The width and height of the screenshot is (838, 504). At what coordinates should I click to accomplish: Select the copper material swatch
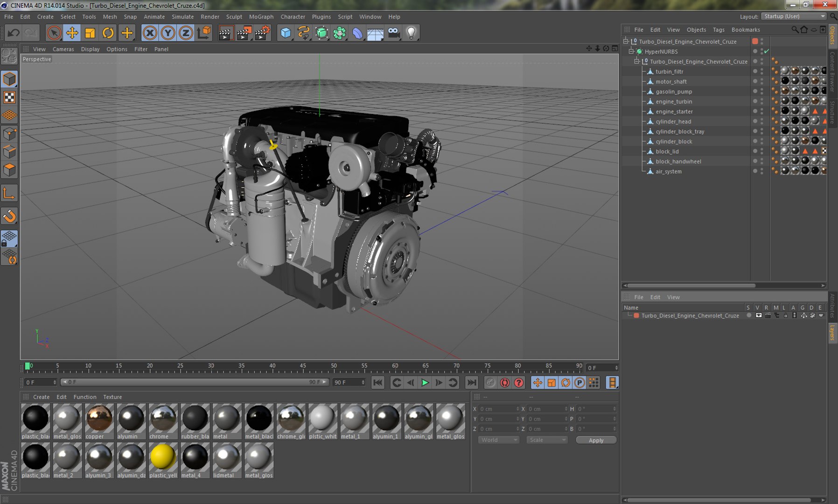click(x=99, y=422)
